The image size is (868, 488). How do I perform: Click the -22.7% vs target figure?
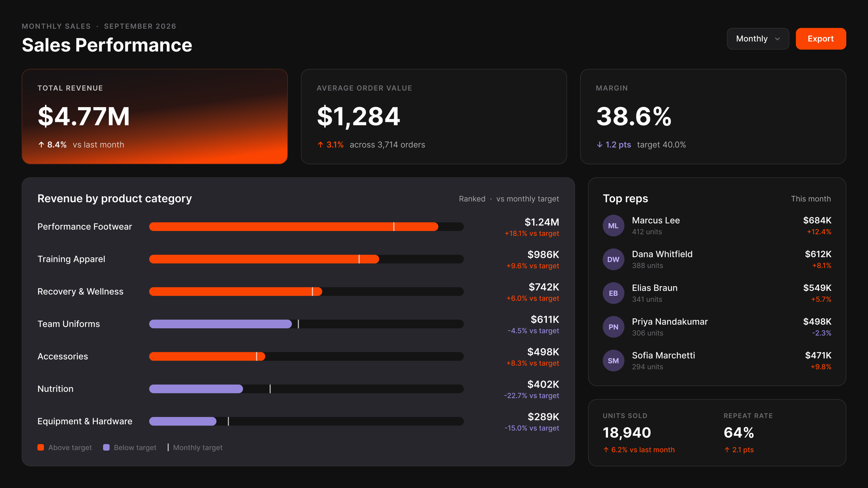531,396
